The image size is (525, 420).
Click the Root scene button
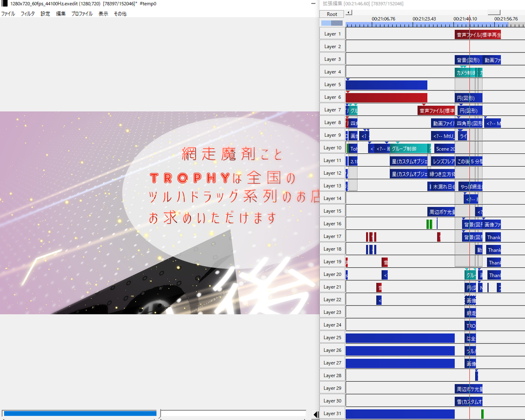tap(332, 14)
